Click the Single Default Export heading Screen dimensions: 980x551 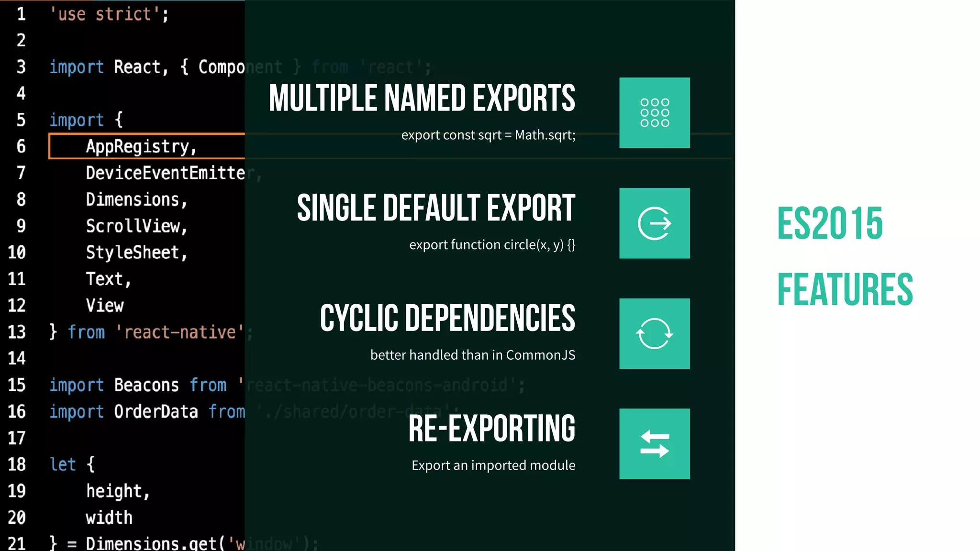click(x=435, y=209)
